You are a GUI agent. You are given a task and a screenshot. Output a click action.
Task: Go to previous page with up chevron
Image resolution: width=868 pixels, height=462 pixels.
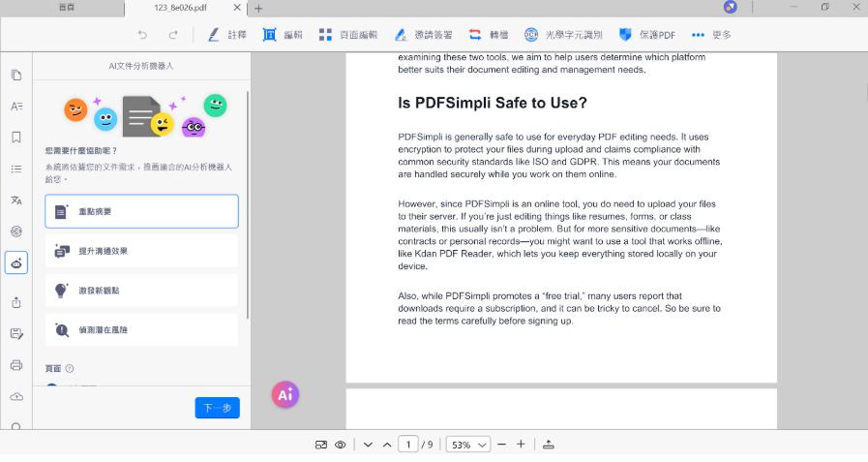click(387, 445)
